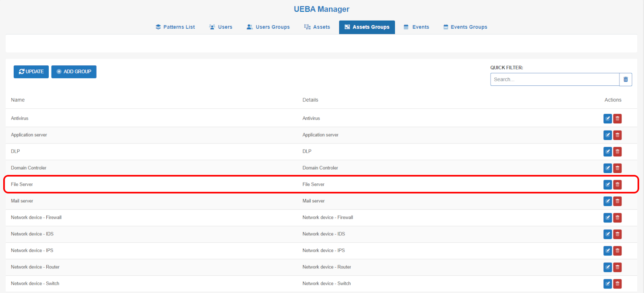Edit the Network device - IDS group
644x293 pixels.
click(607, 234)
